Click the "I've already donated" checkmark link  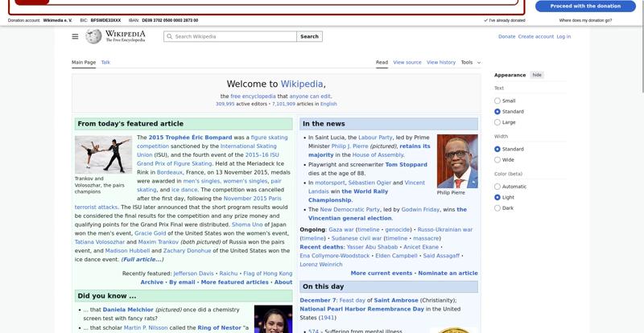point(505,20)
